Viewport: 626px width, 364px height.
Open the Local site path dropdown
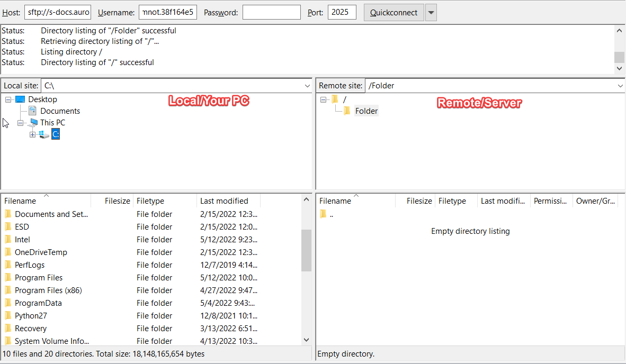coord(307,85)
